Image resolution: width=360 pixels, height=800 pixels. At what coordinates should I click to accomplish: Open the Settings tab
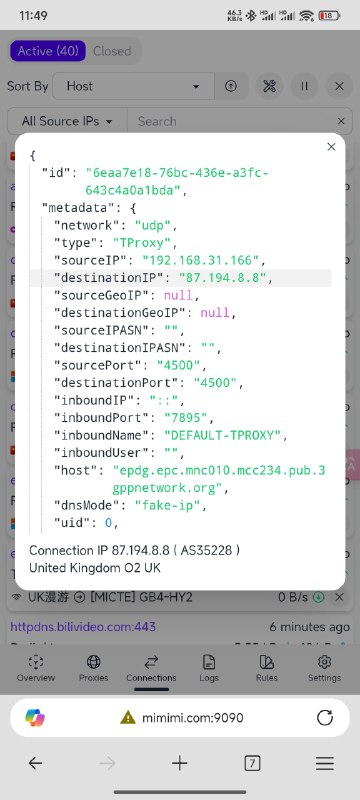click(x=324, y=668)
